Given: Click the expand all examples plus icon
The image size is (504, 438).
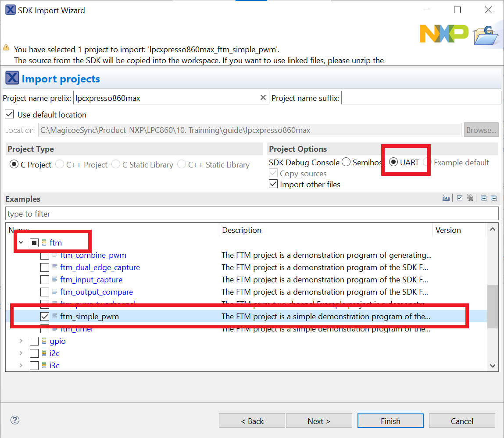Looking at the screenshot, I should [x=483, y=198].
